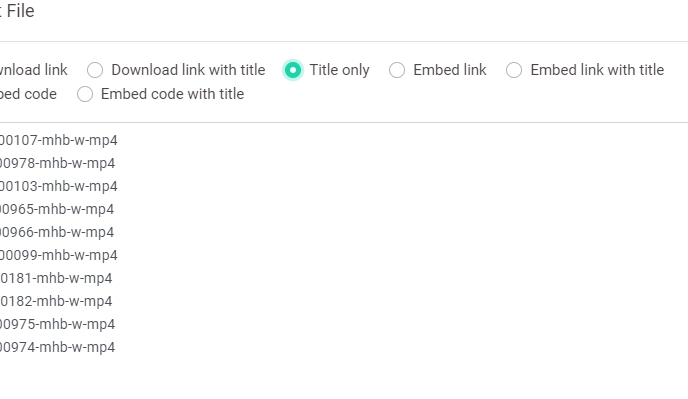Viewport: 688px width, 399px height.
Task: Click the 00099-mhb-w-mp4 title line
Action: click(x=59, y=255)
